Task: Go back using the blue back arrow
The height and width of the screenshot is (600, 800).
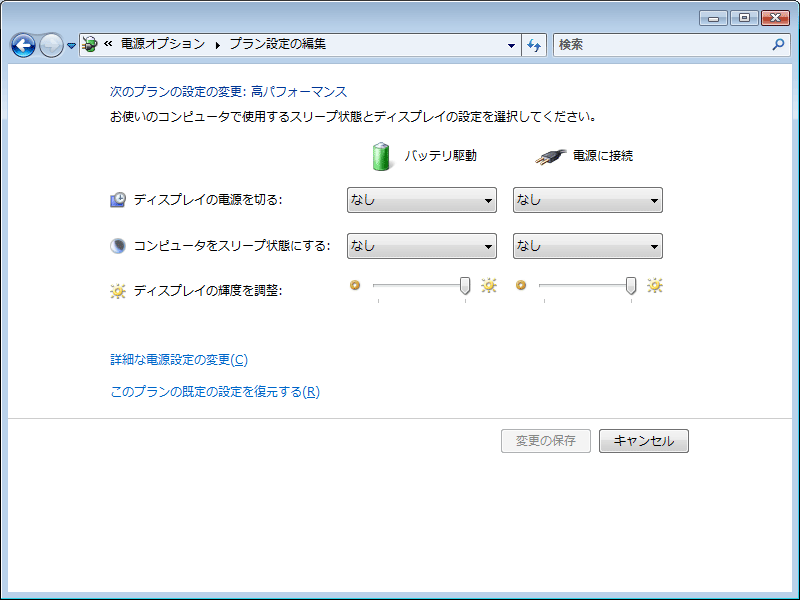Action: coord(23,45)
